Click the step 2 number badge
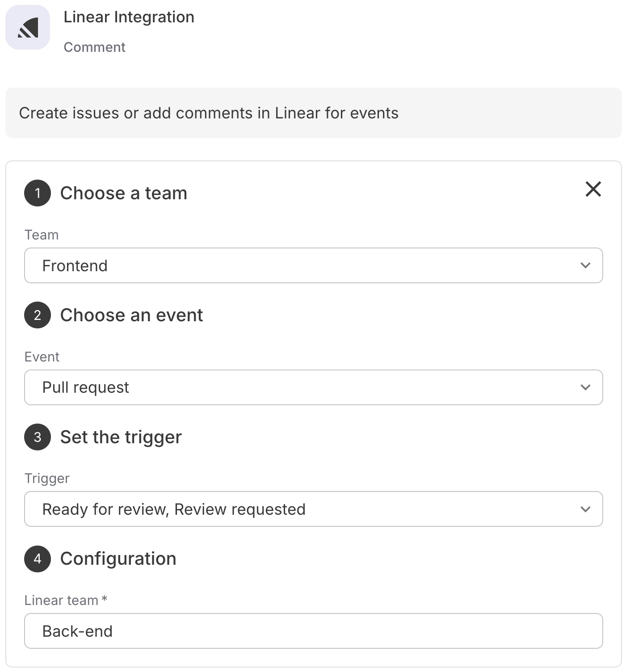 tap(38, 315)
